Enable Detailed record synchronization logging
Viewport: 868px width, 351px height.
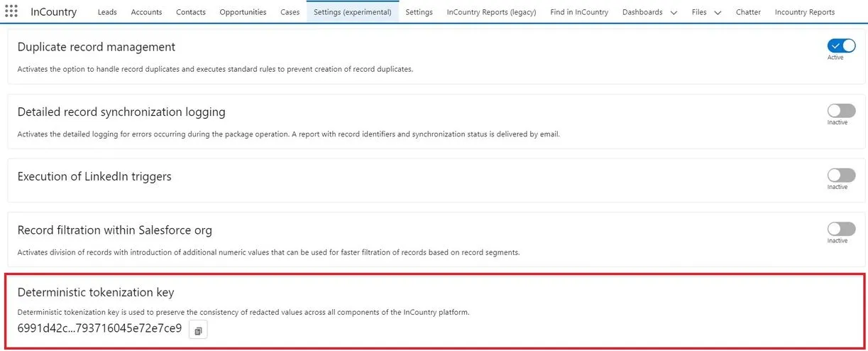(x=841, y=111)
